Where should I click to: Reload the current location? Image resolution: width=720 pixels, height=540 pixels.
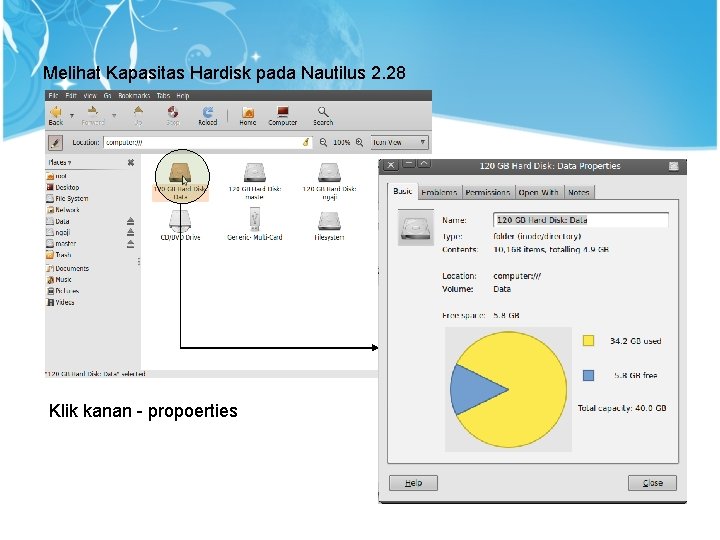(x=208, y=115)
